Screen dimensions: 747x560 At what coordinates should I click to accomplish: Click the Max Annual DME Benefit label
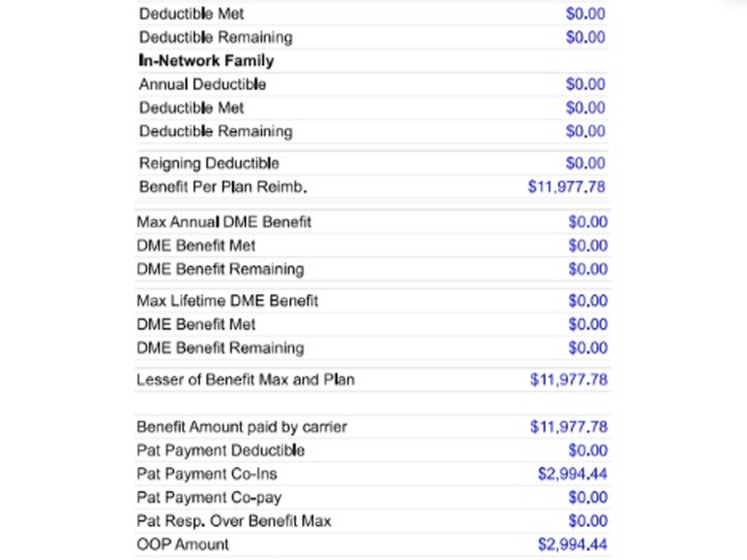tap(224, 222)
